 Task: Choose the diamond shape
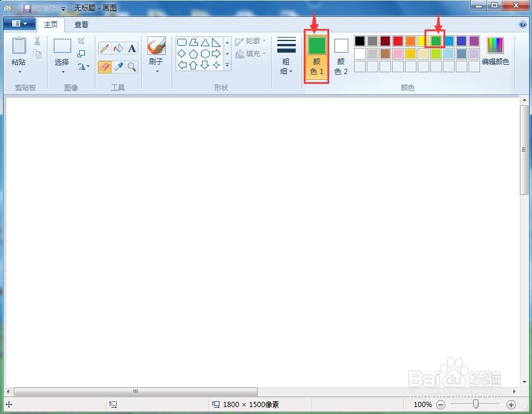pos(182,54)
